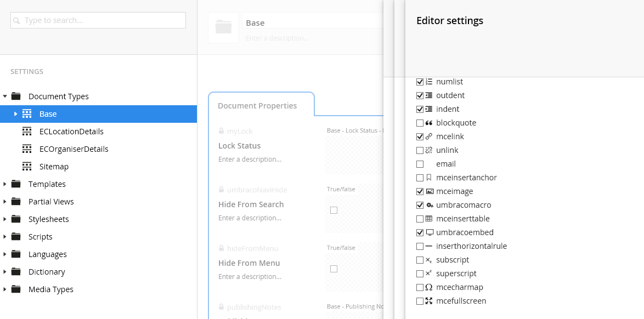The height and width of the screenshot is (319, 644).
Task: Click the ECLocationDetails document type icon
Action: (27, 132)
